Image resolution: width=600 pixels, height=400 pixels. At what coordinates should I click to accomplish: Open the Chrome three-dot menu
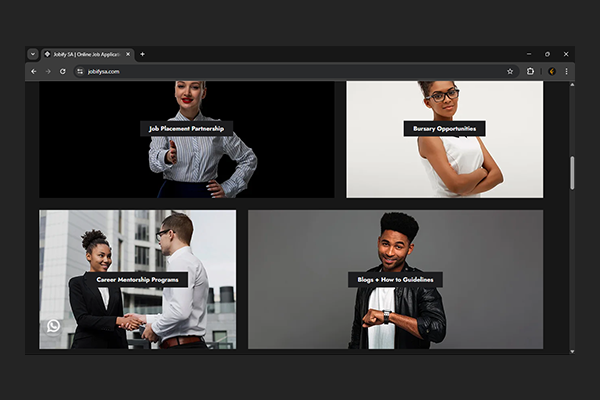pos(566,72)
